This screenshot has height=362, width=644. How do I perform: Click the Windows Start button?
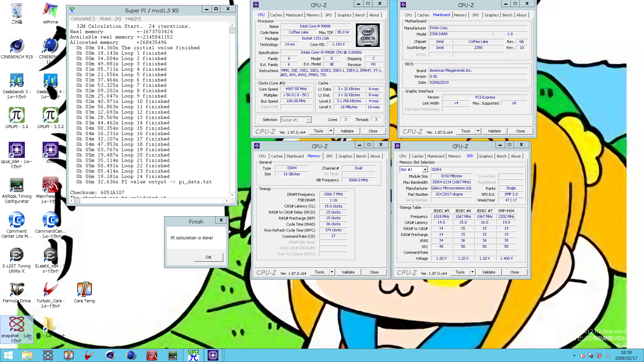click(x=8, y=355)
